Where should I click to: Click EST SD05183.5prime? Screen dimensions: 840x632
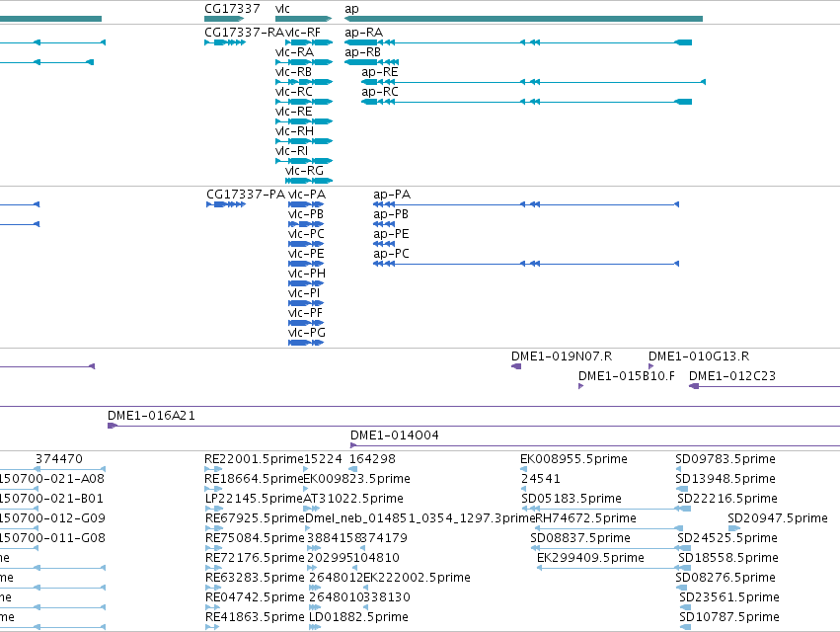pos(572,499)
